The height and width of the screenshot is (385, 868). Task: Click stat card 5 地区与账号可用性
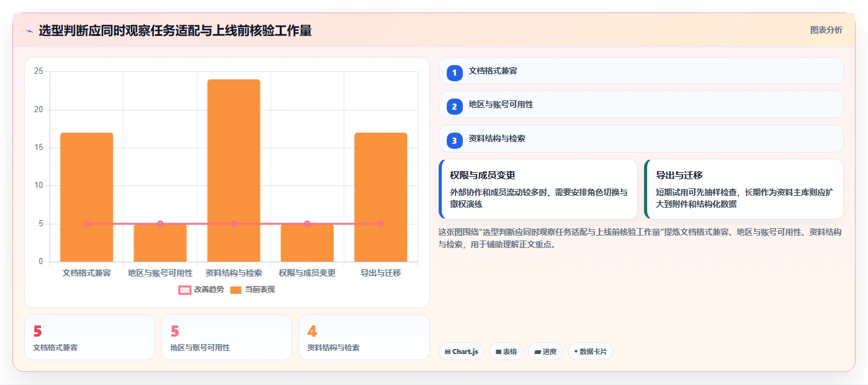pos(226,337)
